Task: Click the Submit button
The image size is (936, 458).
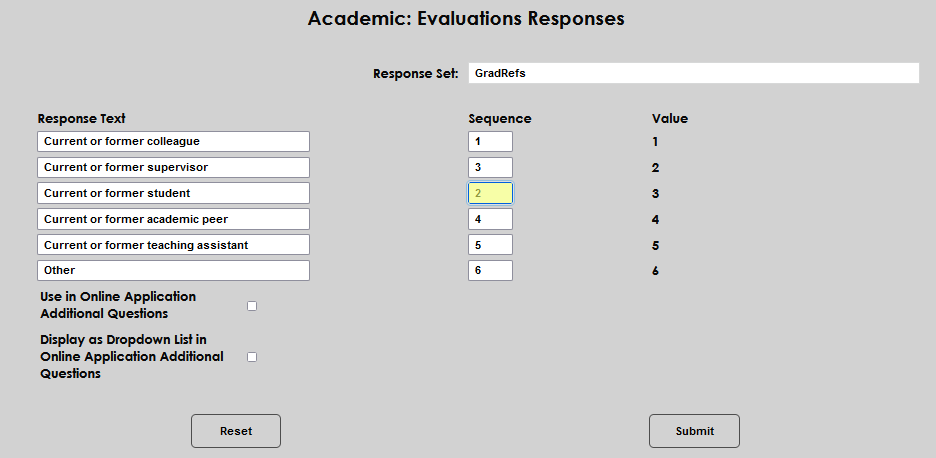Action: pos(694,431)
